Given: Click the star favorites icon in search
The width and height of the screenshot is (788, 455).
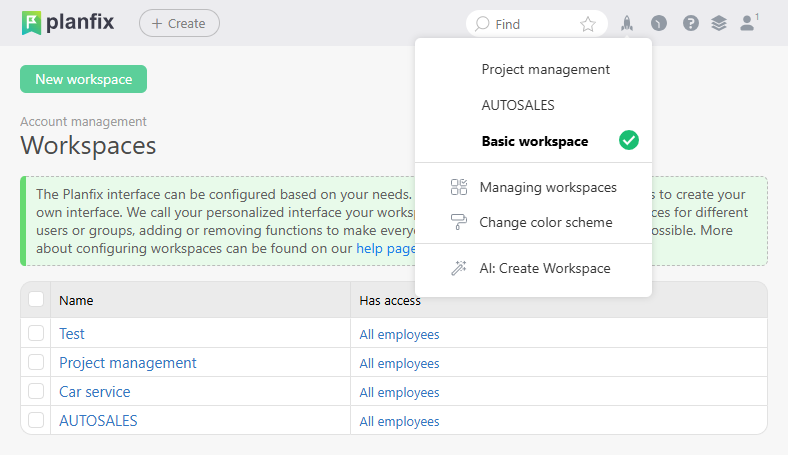Looking at the screenshot, I should pos(588,24).
